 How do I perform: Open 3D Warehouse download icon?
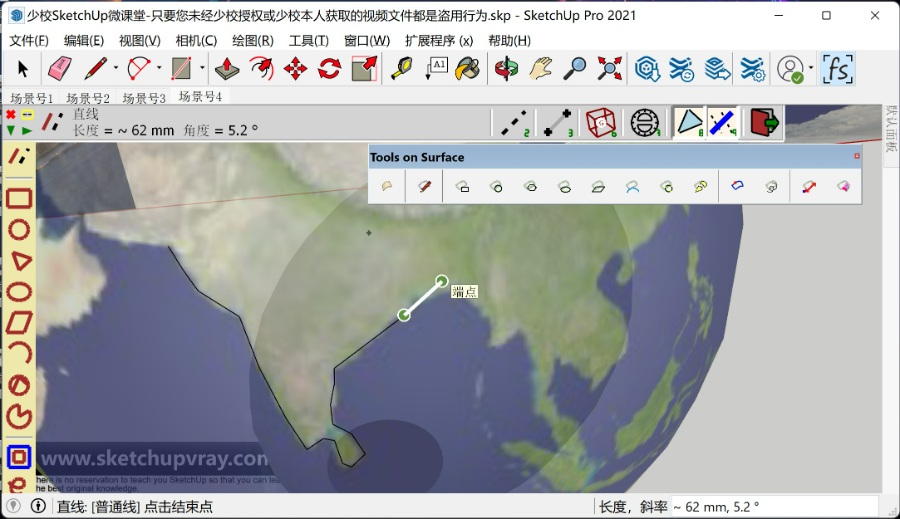(x=647, y=69)
